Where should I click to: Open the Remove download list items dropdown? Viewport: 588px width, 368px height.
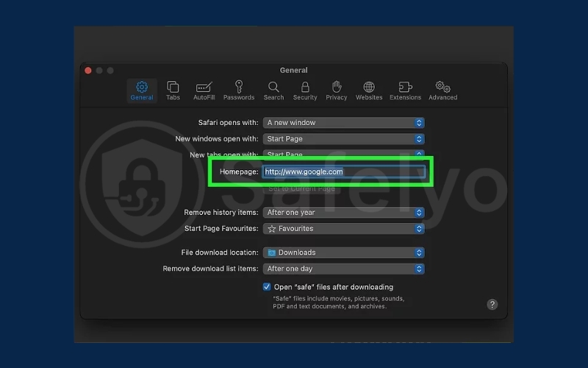[344, 269]
